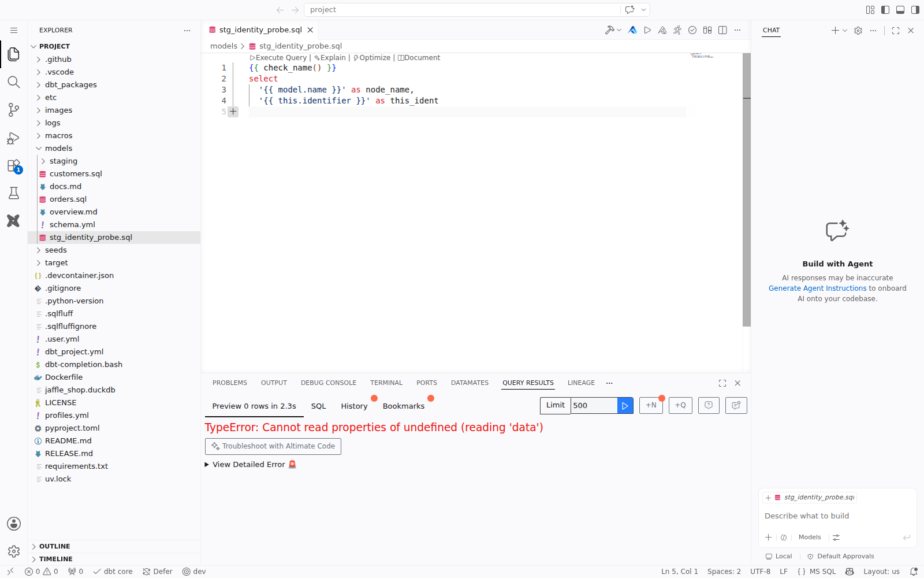Click Copilot status icon in status bar

(850, 572)
